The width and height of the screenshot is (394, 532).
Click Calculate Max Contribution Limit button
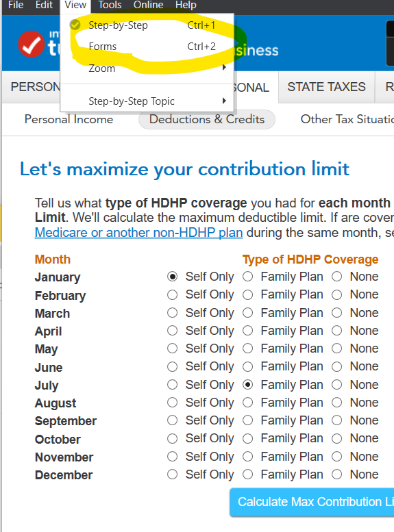pyautogui.click(x=312, y=502)
